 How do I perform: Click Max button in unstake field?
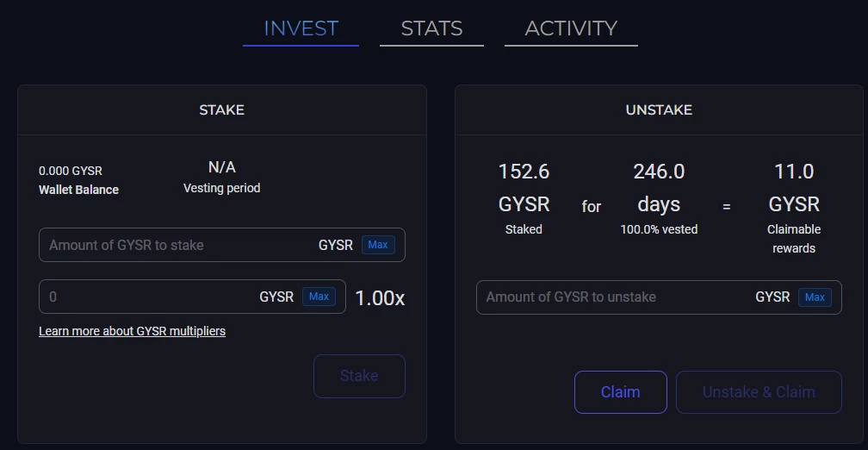(x=815, y=297)
